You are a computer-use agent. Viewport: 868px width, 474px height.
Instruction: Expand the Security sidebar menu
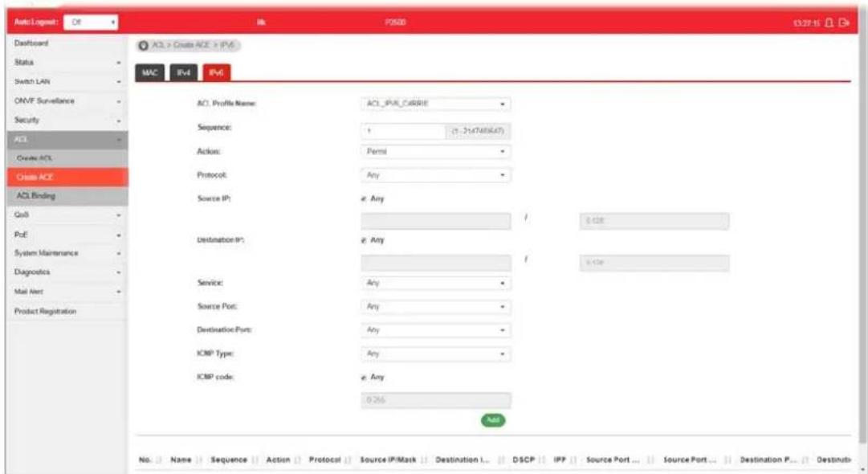pos(67,121)
